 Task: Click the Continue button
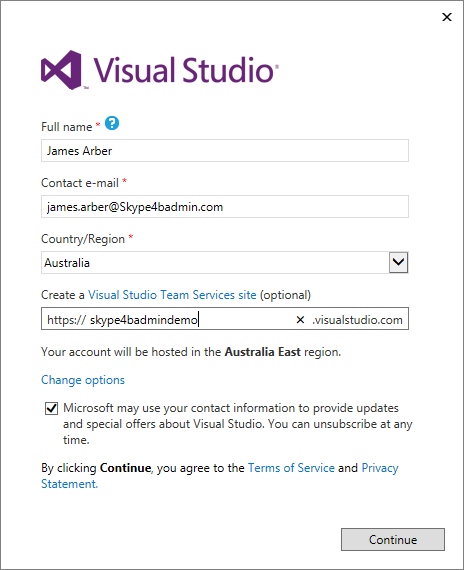coord(393,539)
